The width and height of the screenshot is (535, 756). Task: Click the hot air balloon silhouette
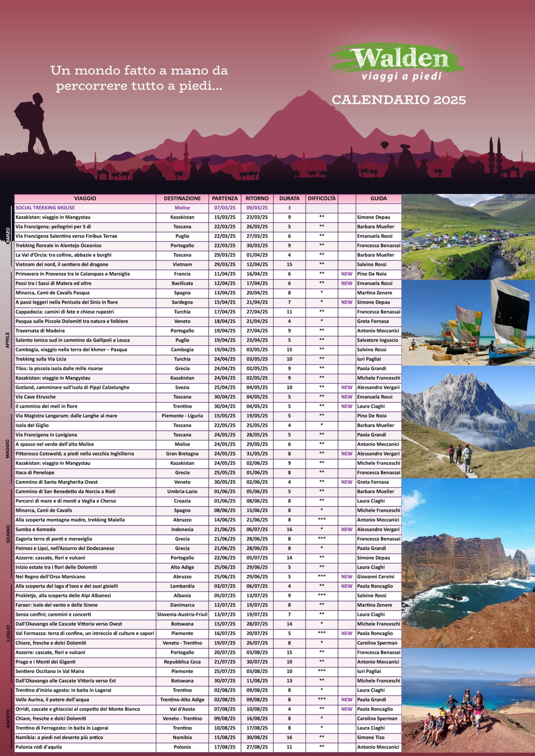[x=385, y=145]
